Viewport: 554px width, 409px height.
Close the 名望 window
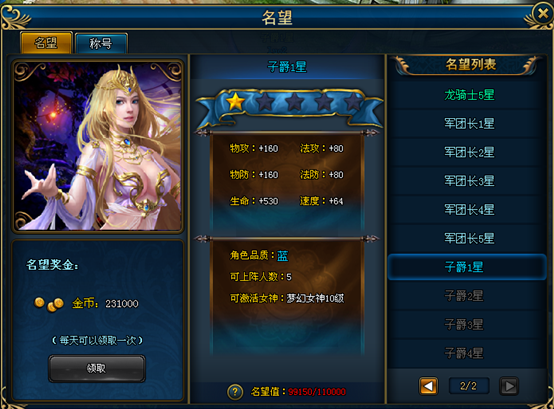tap(542, 14)
